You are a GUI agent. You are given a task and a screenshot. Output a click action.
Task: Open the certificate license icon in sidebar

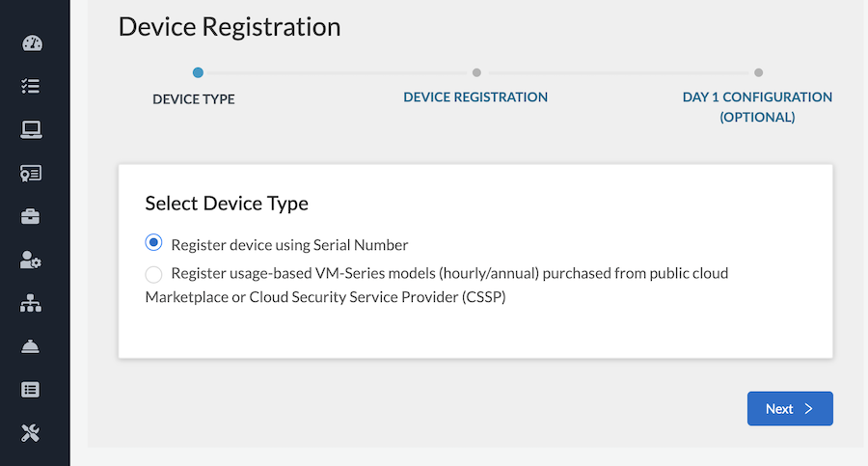tap(31, 174)
